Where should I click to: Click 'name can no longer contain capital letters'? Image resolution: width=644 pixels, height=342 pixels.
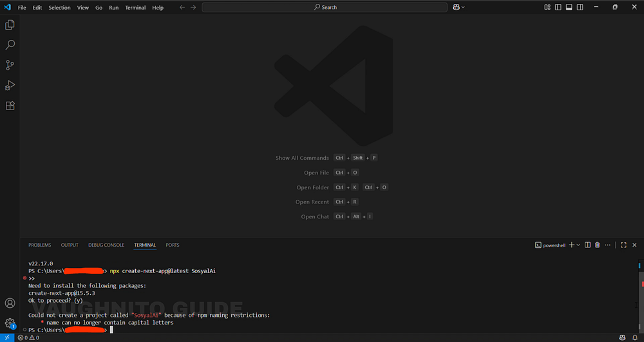110,323
